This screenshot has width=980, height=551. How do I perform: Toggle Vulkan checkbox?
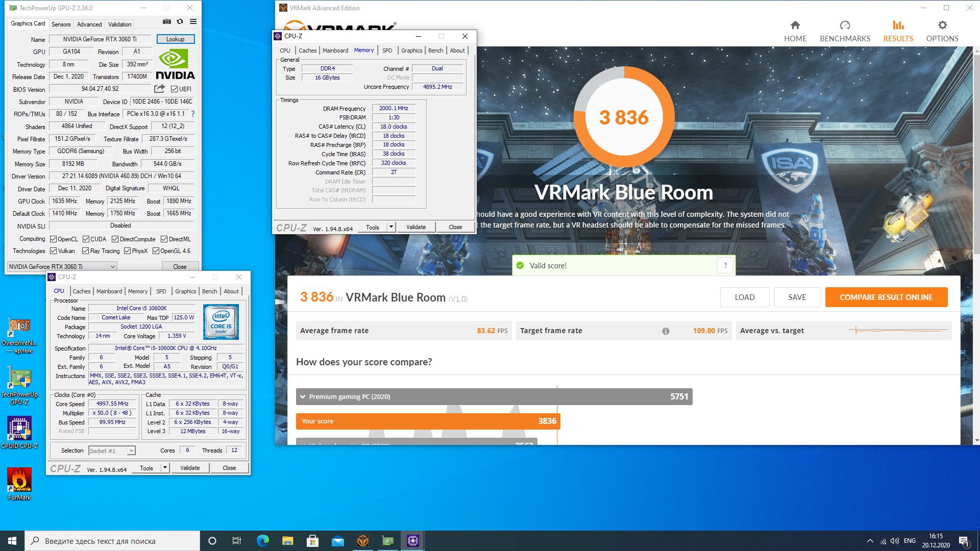(x=53, y=251)
